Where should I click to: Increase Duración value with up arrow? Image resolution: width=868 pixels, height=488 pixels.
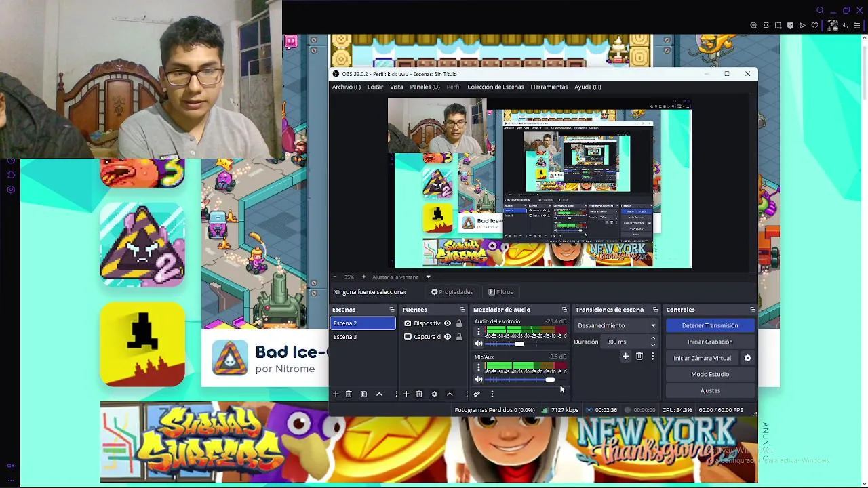(653, 338)
